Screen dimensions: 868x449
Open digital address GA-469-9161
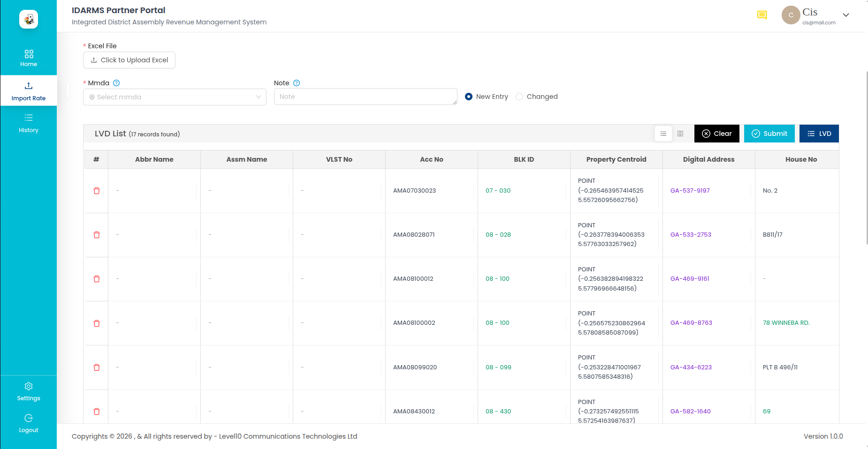[690, 279]
